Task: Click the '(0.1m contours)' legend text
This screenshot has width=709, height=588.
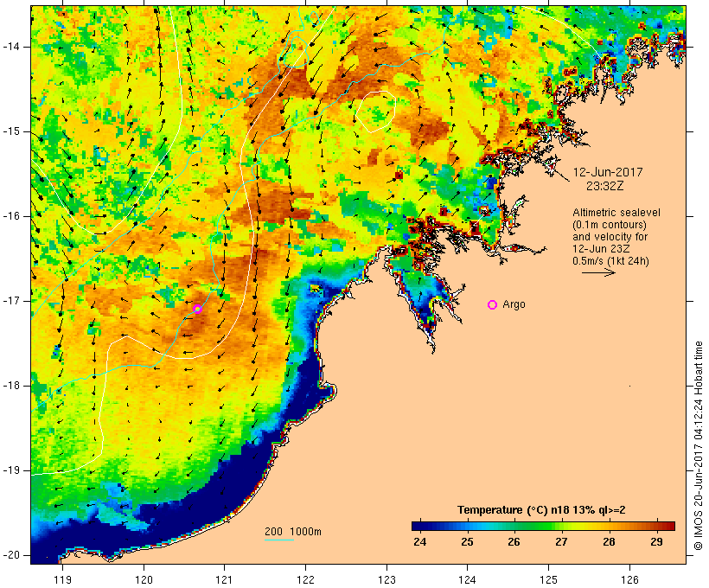Action: coord(610,225)
